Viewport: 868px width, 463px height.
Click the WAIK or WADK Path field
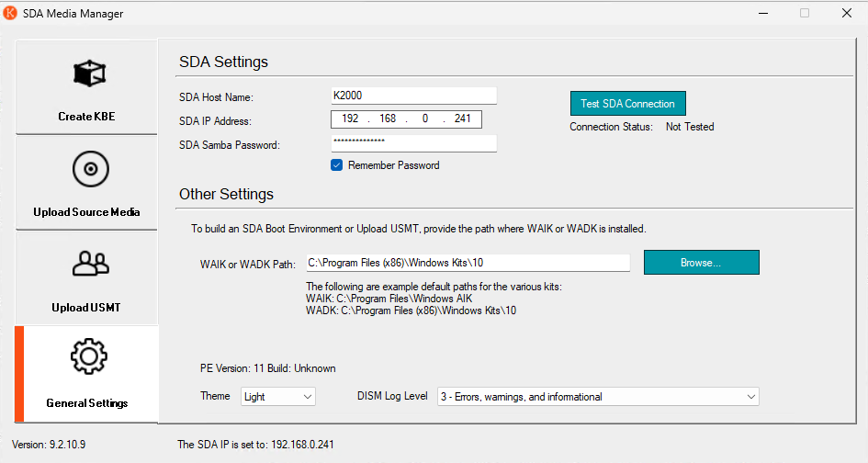coord(467,264)
